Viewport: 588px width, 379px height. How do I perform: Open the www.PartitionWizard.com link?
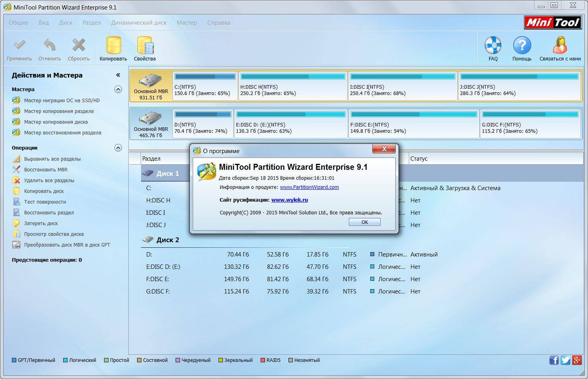[309, 187]
